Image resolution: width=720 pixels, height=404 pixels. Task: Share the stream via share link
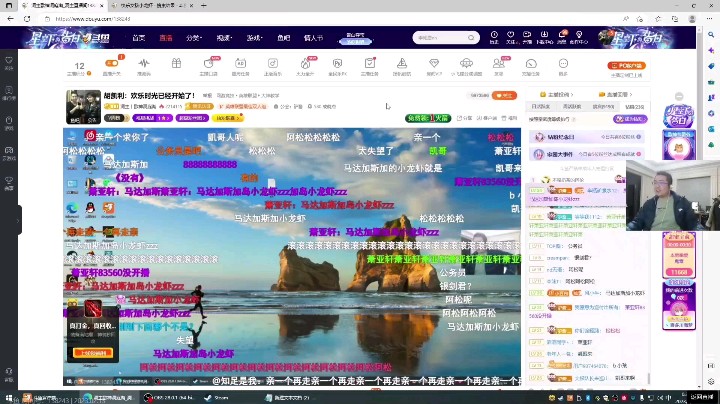[x=464, y=118]
